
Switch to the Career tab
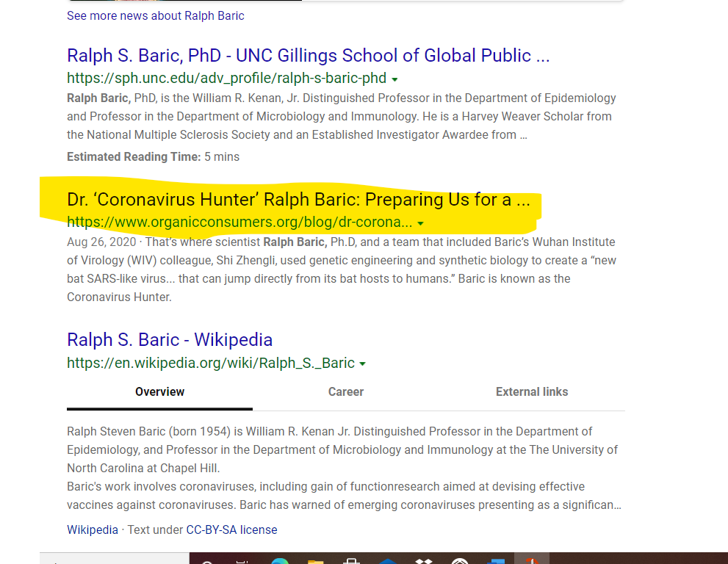click(346, 391)
